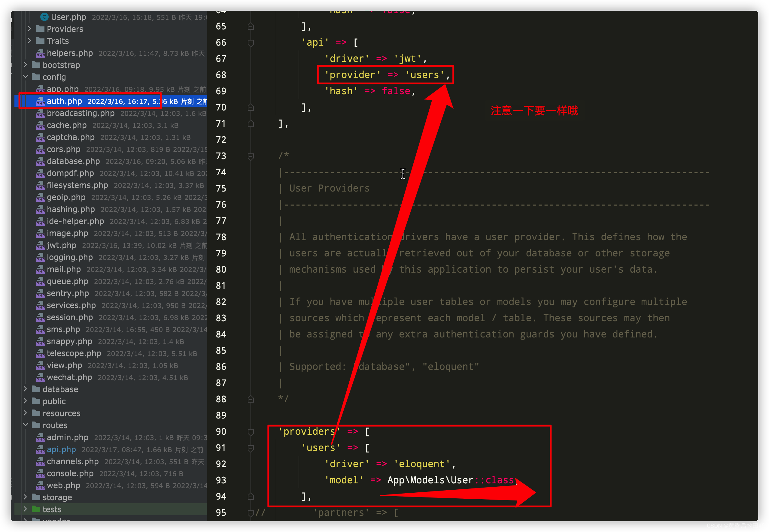Click the 'jwt' driver value on line 67
Viewport: 769px width, 532px height.
click(x=408, y=59)
